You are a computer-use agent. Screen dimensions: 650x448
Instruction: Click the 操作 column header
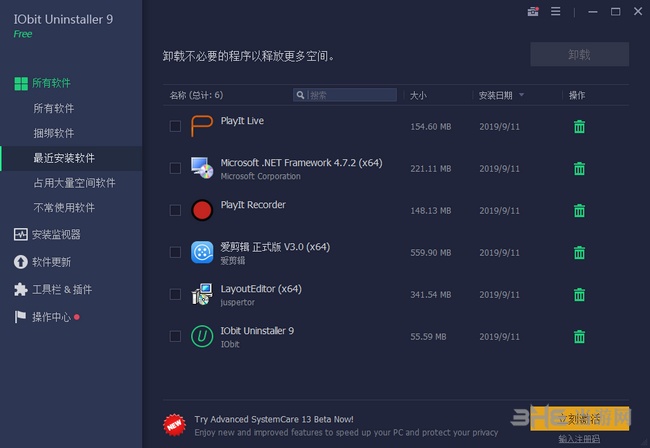pyautogui.click(x=577, y=95)
